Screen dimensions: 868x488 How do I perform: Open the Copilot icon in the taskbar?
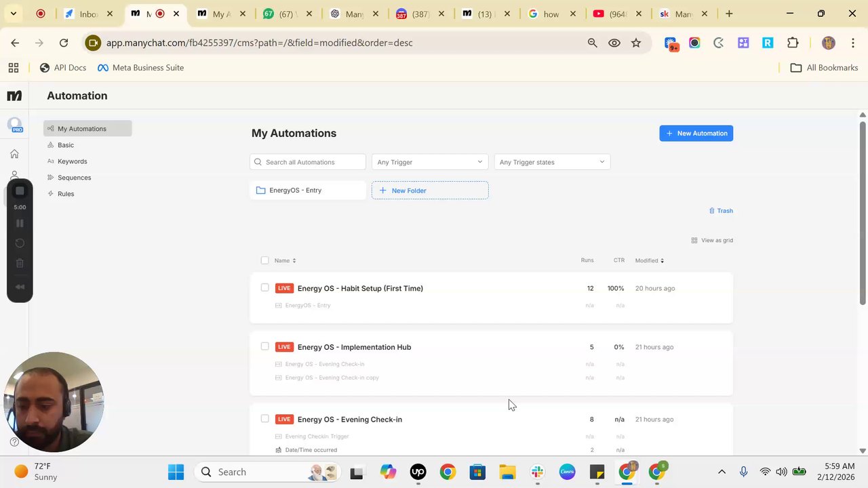tap(388, 472)
